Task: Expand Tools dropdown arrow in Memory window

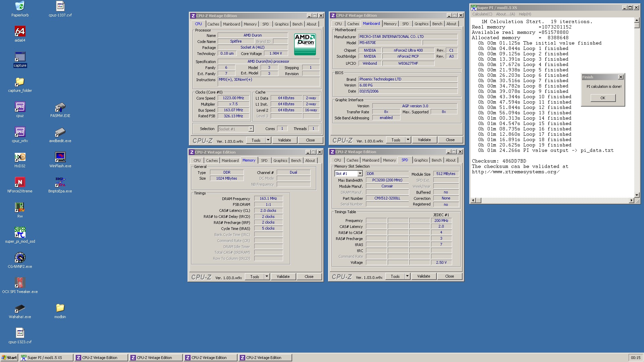Action: [x=267, y=277]
